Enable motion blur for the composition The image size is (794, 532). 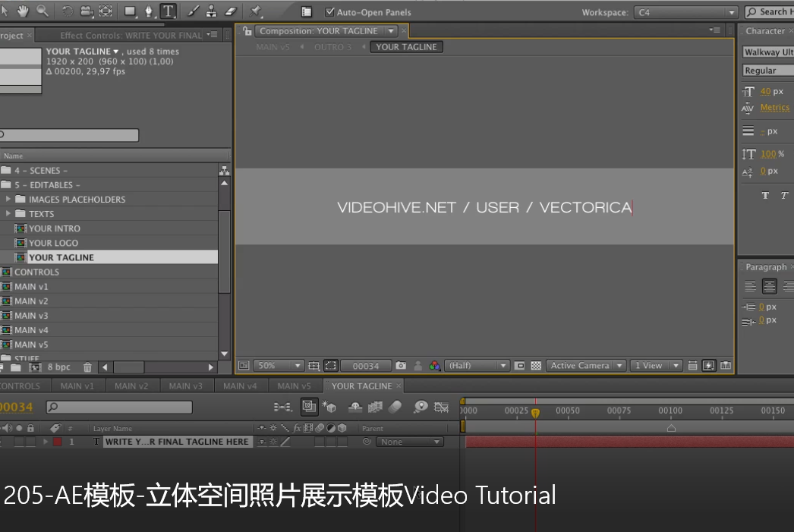tap(395, 407)
